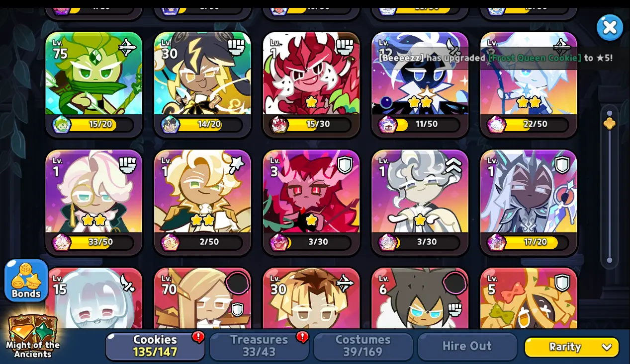630x364 pixels.
Task: Click the bow class icon on Lv. 75 cookie
Action: click(127, 48)
